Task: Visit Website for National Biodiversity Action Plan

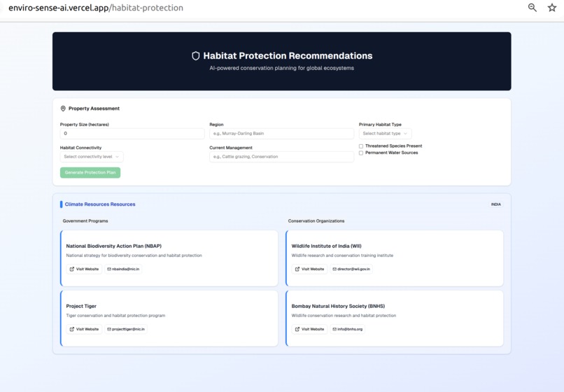Action: click(x=84, y=269)
